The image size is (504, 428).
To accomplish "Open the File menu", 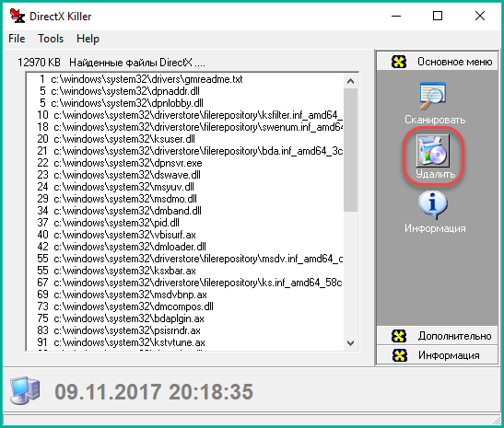I will coord(17,39).
